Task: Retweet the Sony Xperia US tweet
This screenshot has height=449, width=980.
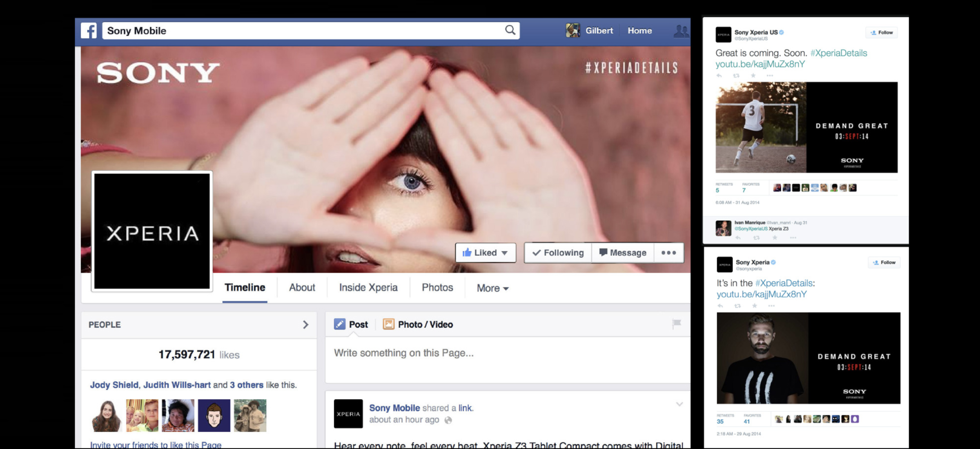Action: (736, 76)
